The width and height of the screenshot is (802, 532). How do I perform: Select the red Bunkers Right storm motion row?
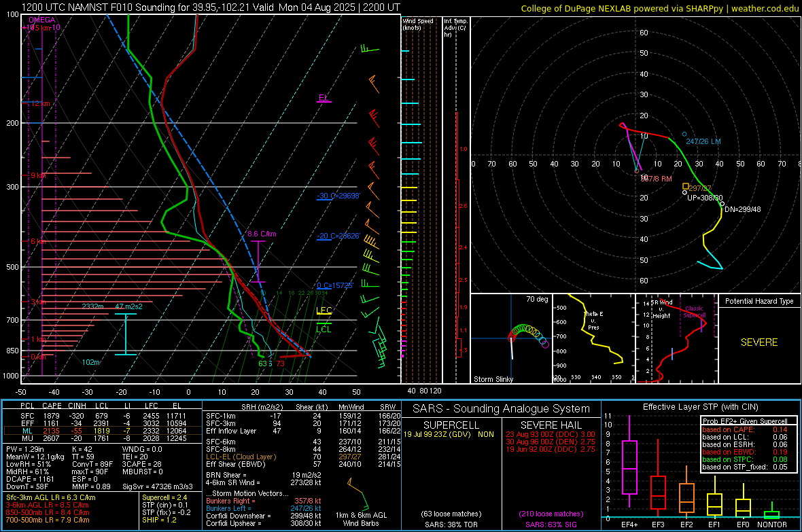(x=264, y=501)
